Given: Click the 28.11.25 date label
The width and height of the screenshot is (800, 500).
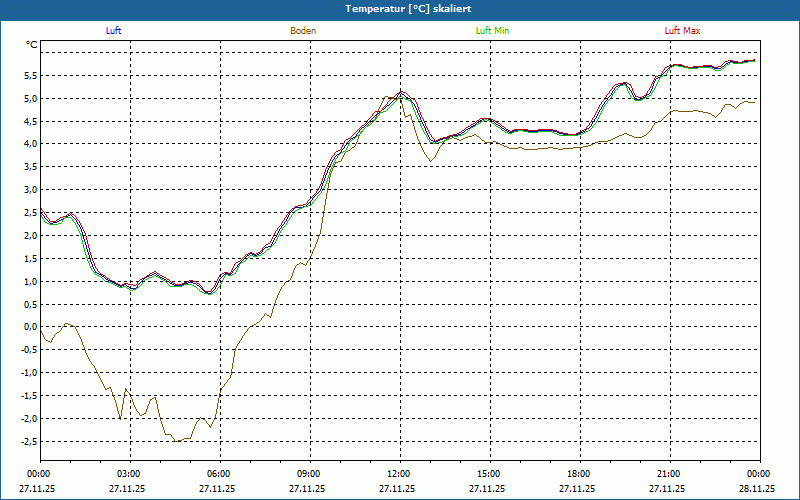Looking at the screenshot, I should coord(757,488).
